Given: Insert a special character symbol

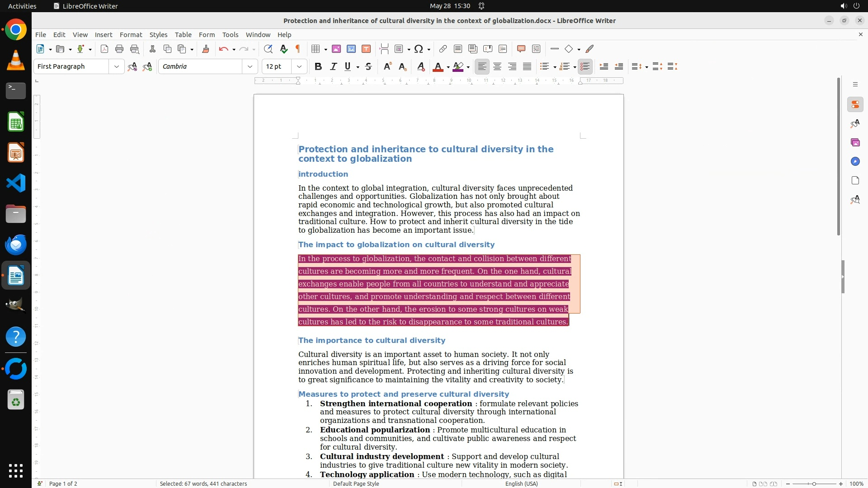Looking at the screenshot, I should pos(419,49).
